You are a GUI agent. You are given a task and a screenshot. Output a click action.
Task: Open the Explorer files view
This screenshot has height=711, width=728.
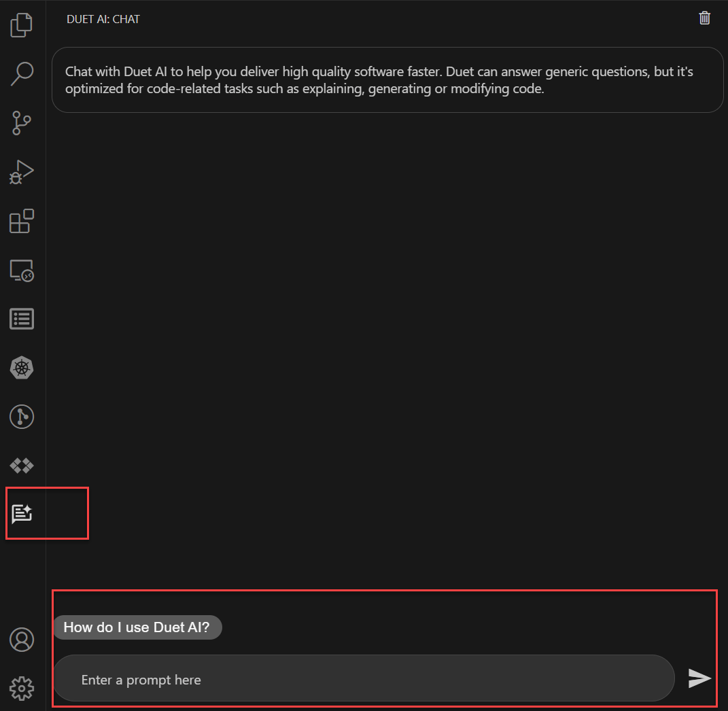21,25
